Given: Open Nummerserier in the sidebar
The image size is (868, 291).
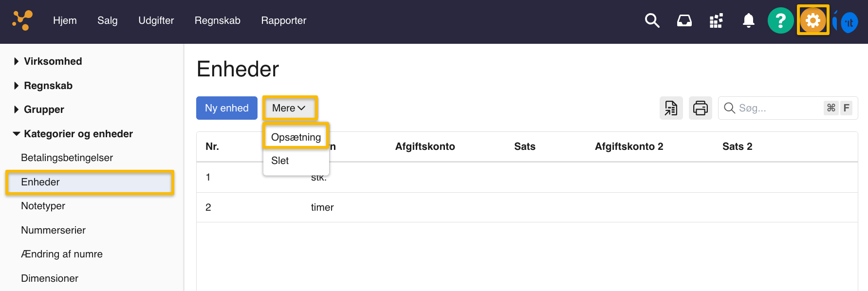Looking at the screenshot, I should click(53, 230).
